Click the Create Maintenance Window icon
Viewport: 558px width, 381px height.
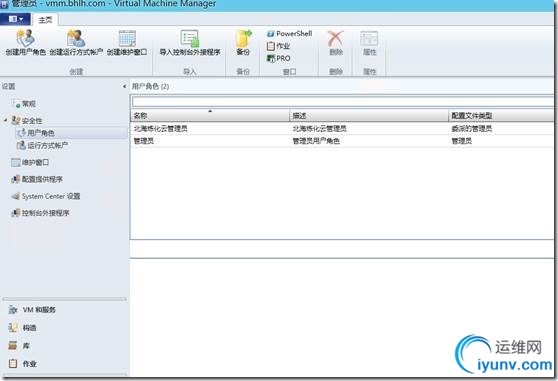[127, 38]
